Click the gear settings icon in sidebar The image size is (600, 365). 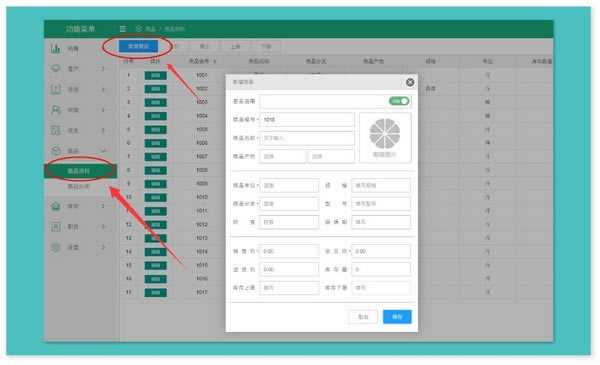click(56, 247)
